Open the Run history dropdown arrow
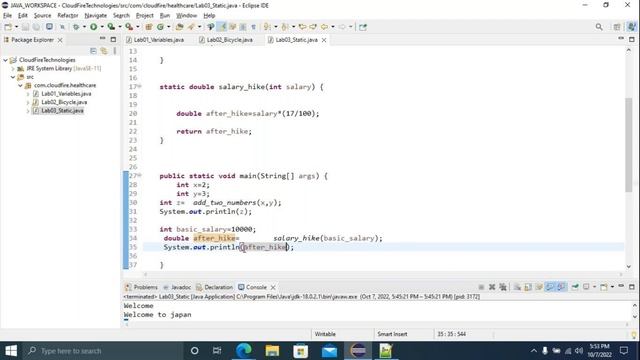This screenshot has width=640, height=360. [102, 27]
